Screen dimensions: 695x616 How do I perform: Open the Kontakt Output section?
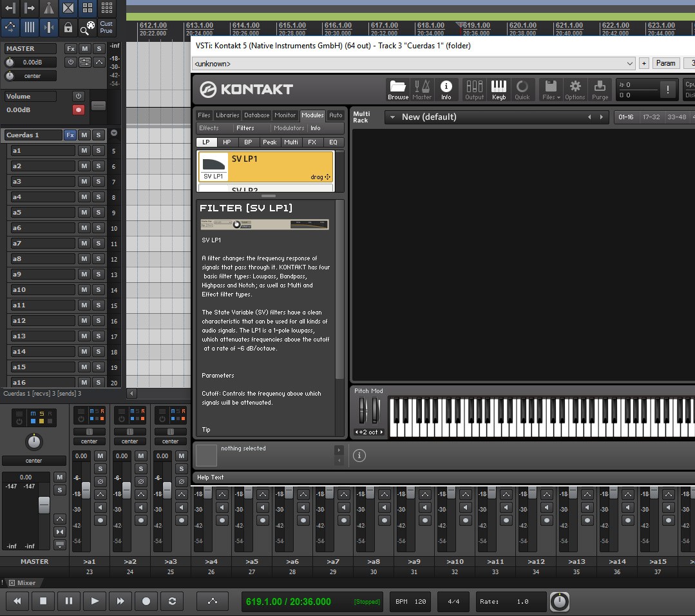coord(474,90)
